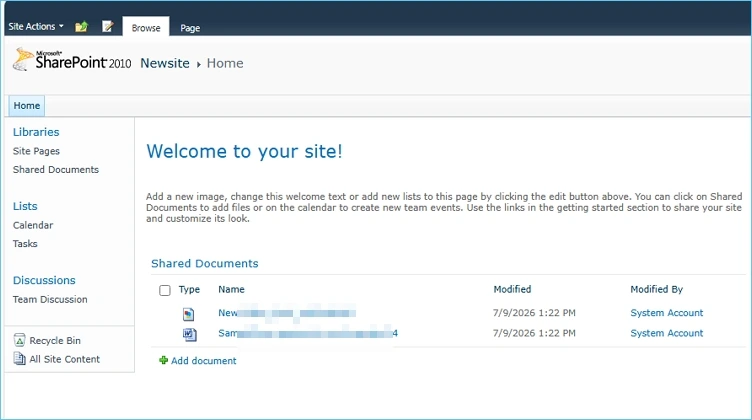Click the Navigate Up folder icon
Screen dimensions: 752x420
pos(82,26)
